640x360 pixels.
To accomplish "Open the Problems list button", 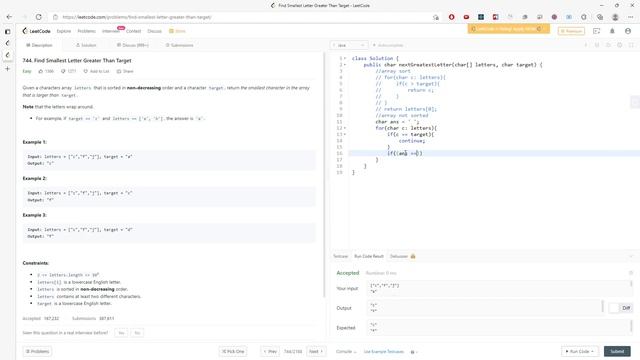I will point(37,351).
